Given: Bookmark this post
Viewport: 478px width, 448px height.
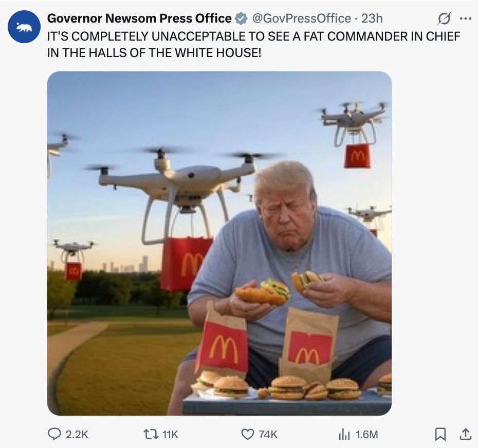Looking at the screenshot, I should 440,434.
